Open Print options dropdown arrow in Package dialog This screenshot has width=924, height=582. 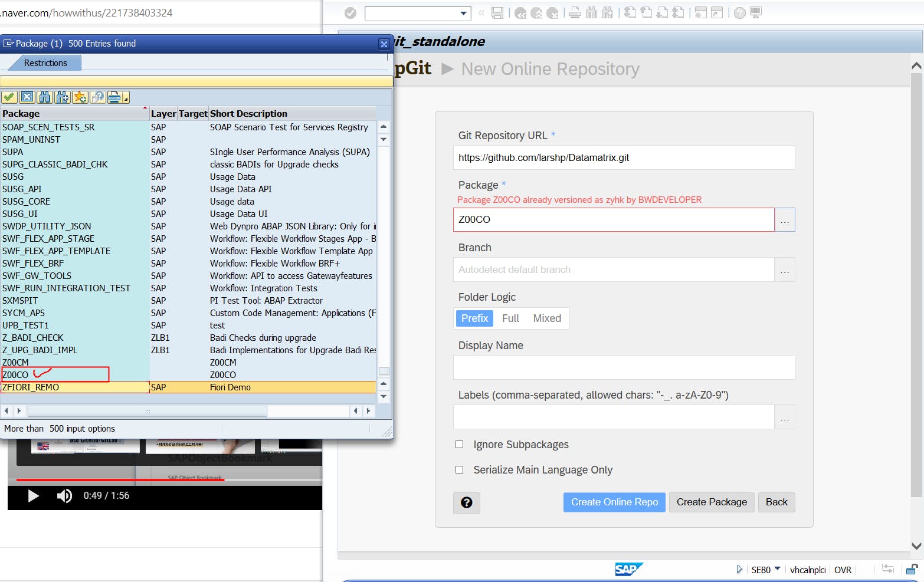click(126, 98)
